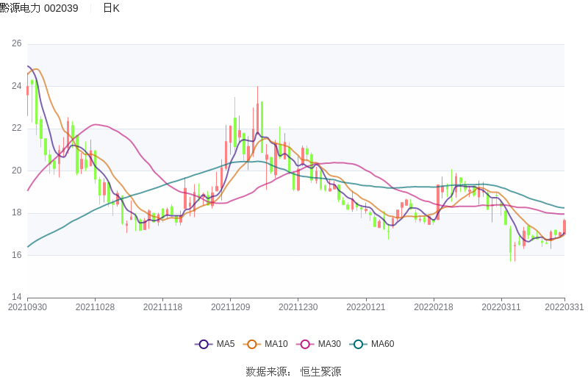Click the 20 price label on y-axis
Screen dimensions: 588x380
(16, 171)
